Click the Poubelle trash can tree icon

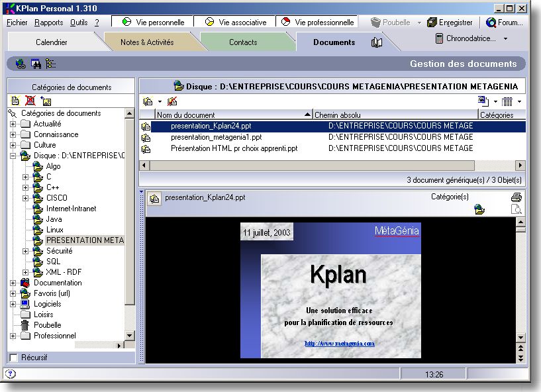point(25,325)
